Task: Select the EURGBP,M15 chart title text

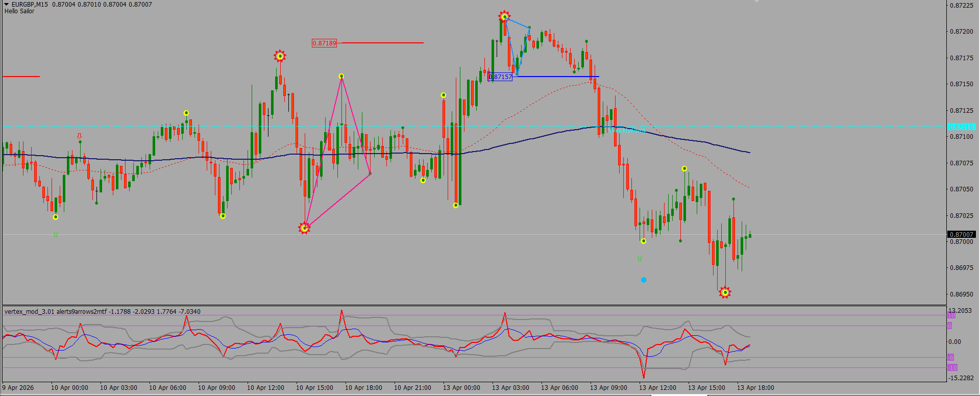Action: pyautogui.click(x=30, y=5)
